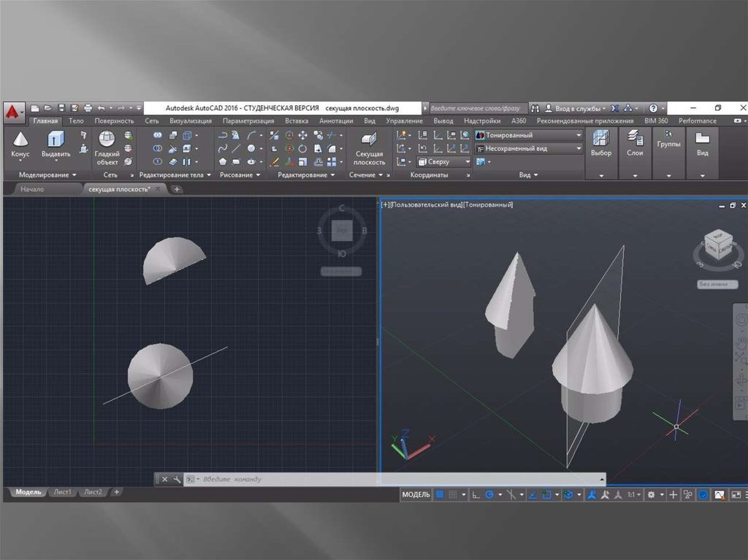
Task: Click the Гладкий объект smooth object icon
Action: pyautogui.click(x=107, y=146)
